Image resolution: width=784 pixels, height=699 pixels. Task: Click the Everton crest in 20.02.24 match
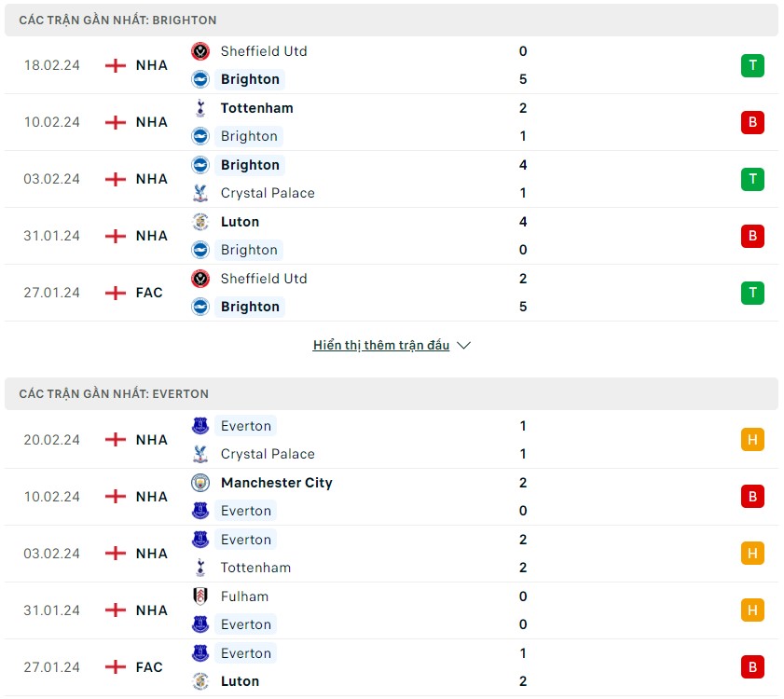[200, 426]
